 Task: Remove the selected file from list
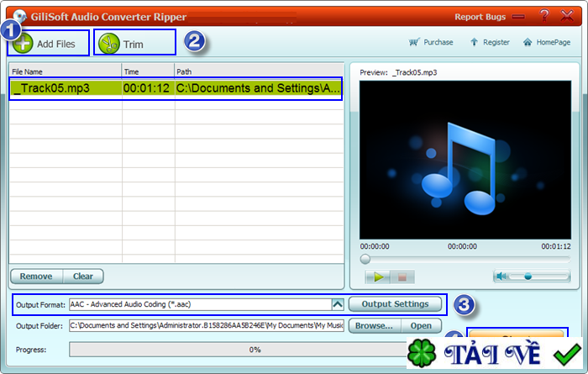coord(36,277)
